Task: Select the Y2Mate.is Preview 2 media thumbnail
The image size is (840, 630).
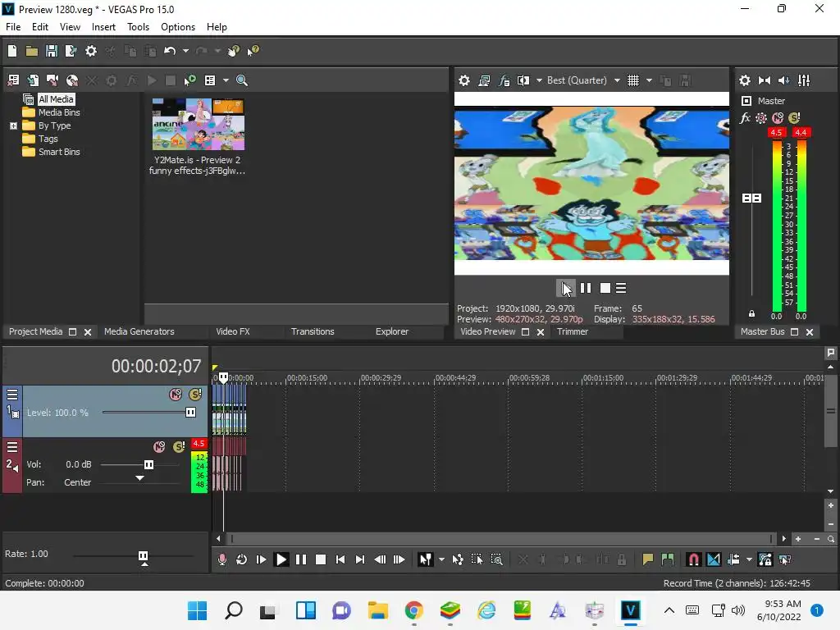Action: click(x=199, y=125)
